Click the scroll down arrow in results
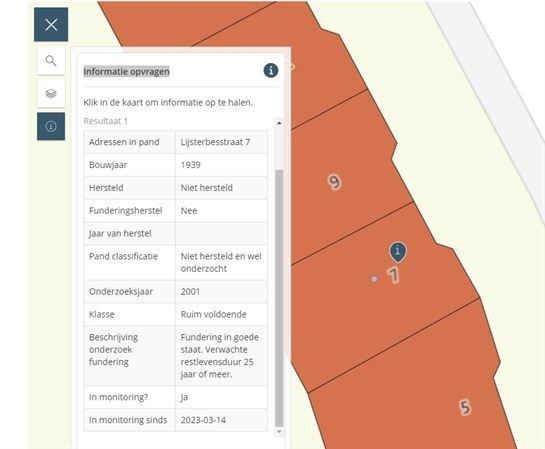Viewport: 545px width, 449px height. (x=279, y=432)
